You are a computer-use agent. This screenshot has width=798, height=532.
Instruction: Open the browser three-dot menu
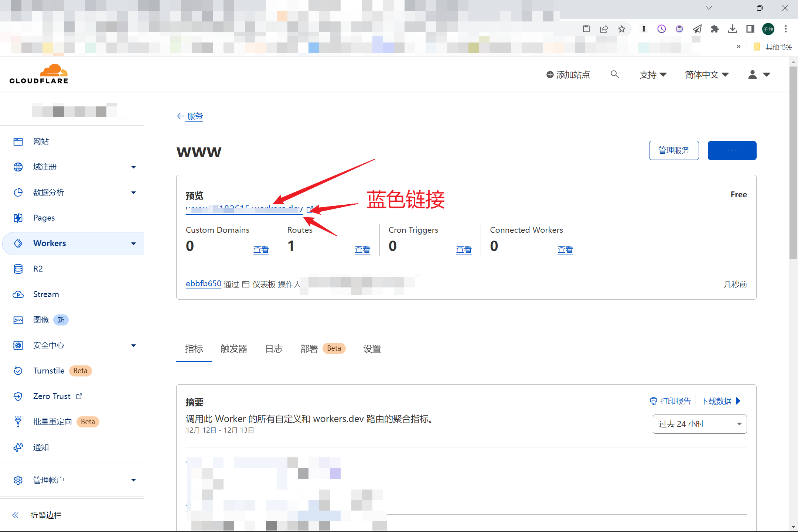786,29
